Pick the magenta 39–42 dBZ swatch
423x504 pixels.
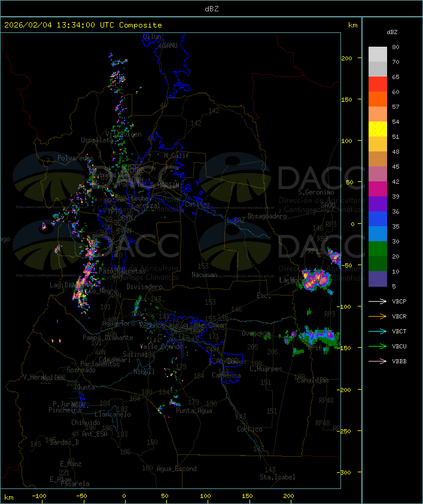click(378, 189)
